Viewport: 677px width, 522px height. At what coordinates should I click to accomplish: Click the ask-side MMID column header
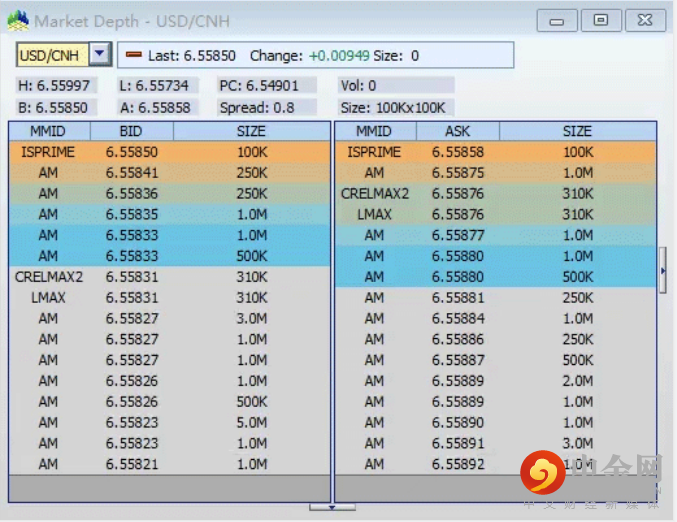coord(374,131)
